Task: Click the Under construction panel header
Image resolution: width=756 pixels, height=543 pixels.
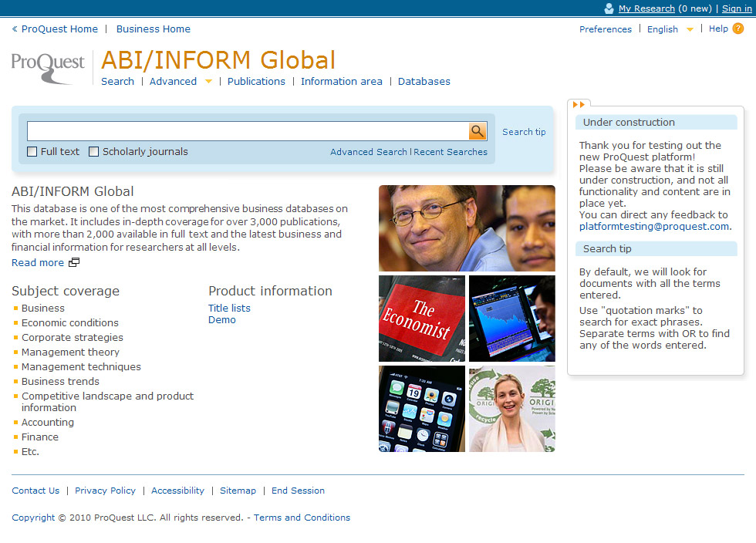Action: [x=656, y=123]
